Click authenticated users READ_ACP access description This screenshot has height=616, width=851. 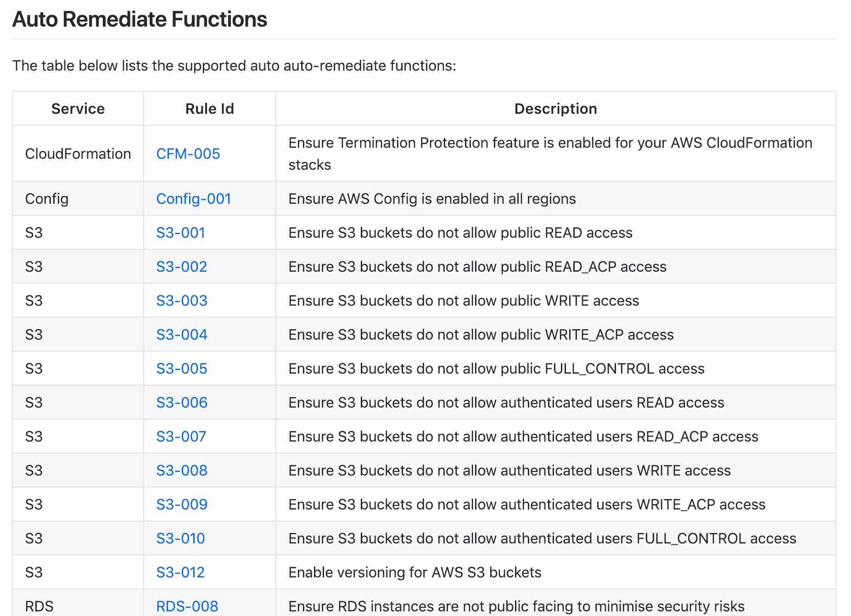tap(523, 437)
